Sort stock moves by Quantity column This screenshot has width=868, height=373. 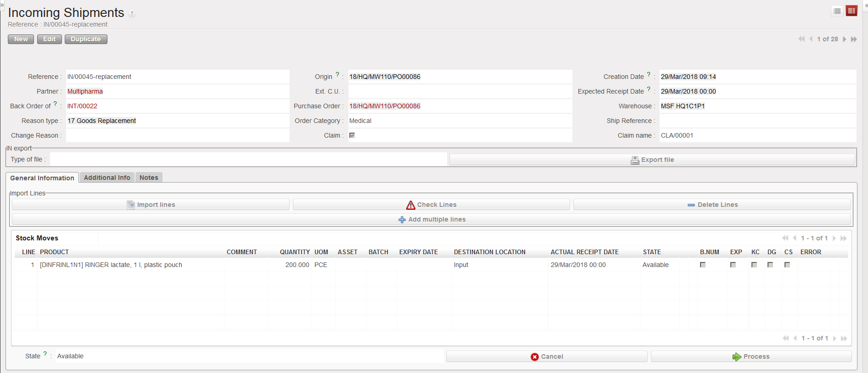click(x=295, y=252)
